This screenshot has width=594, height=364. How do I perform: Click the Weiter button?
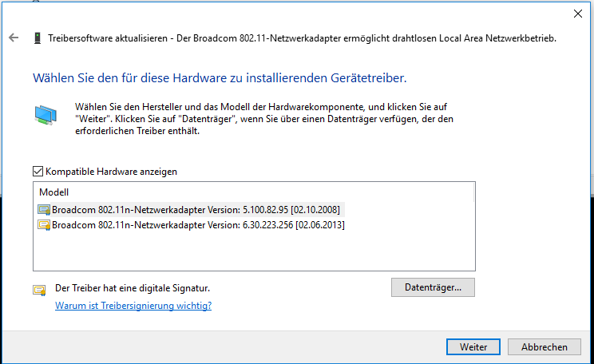click(473, 347)
